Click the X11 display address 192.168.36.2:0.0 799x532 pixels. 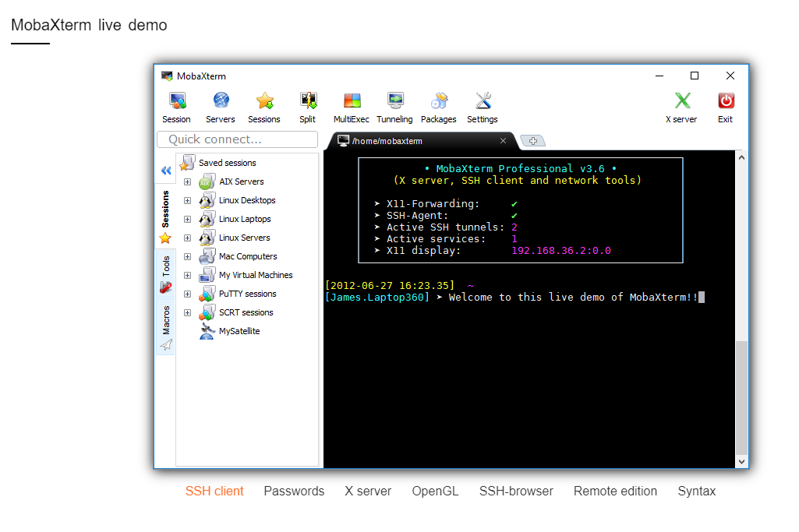coord(561,251)
